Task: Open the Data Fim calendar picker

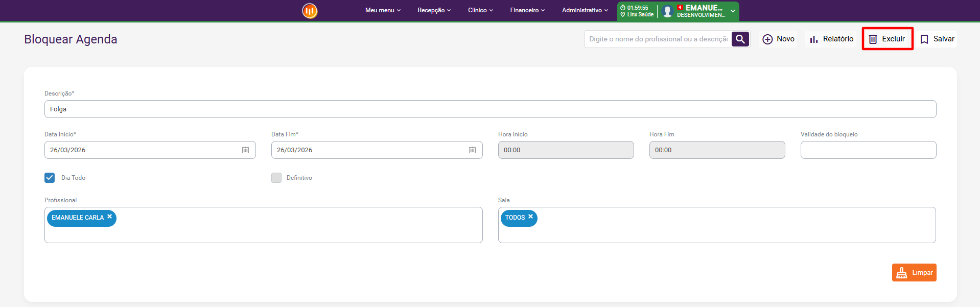Action: 472,150
